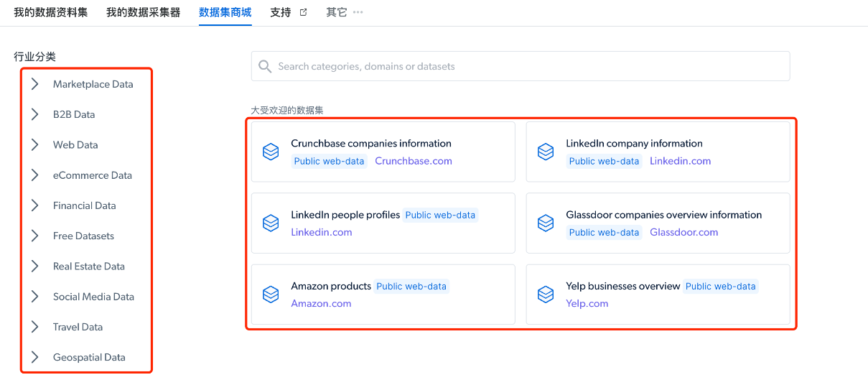Expand the Web Data chevron

pyautogui.click(x=34, y=144)
